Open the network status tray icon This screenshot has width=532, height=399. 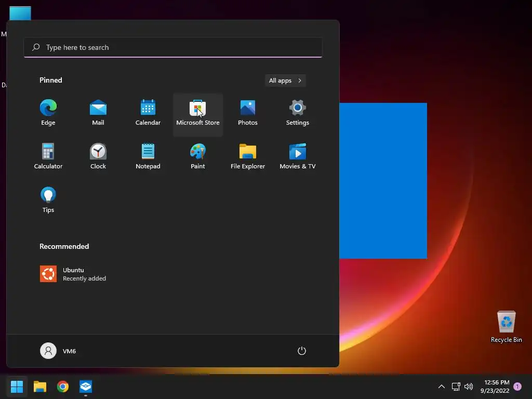(x=456, y=387)
